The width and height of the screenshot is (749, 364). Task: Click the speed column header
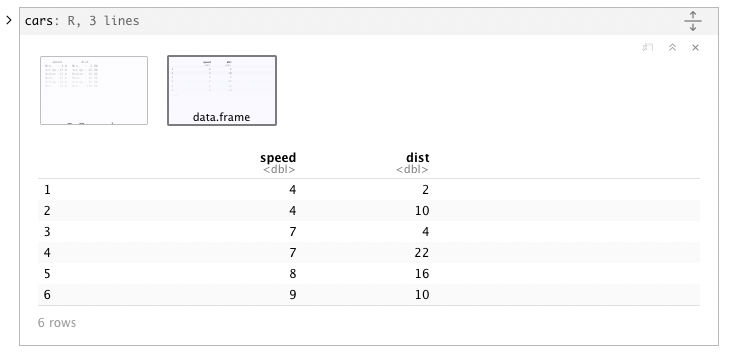pos(278,157)
